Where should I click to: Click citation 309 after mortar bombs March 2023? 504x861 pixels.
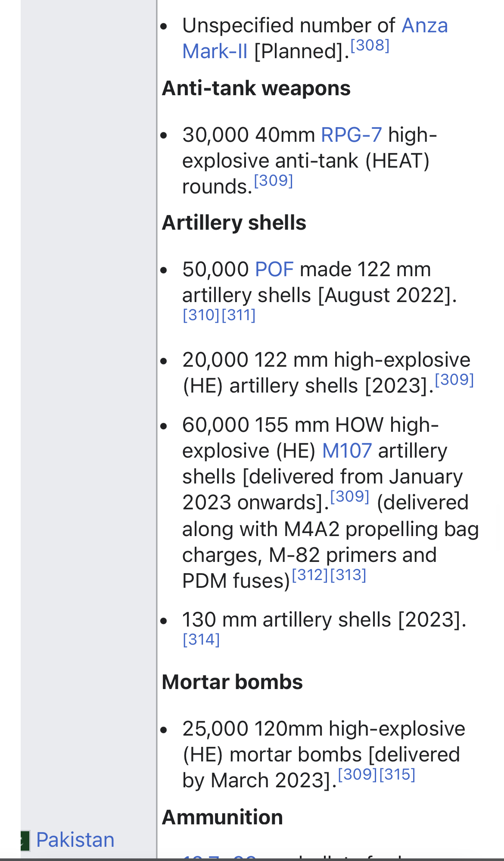click(x=358, y=774)
